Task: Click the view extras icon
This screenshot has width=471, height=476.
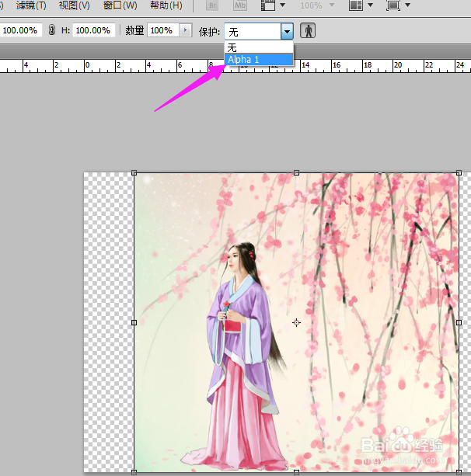Action: point(268,5)
